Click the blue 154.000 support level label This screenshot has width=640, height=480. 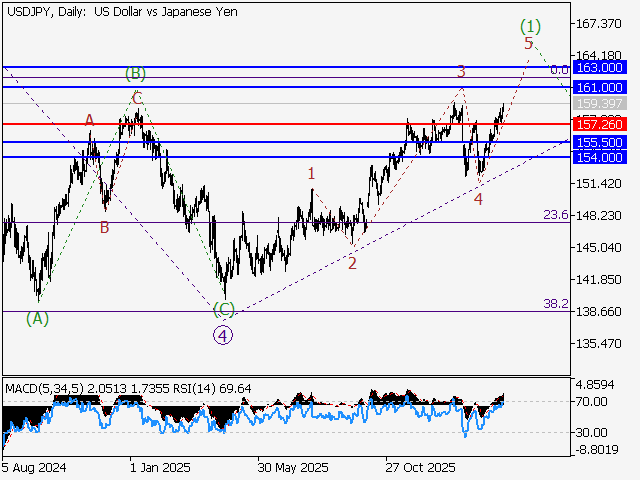click(x=600, y=157)
